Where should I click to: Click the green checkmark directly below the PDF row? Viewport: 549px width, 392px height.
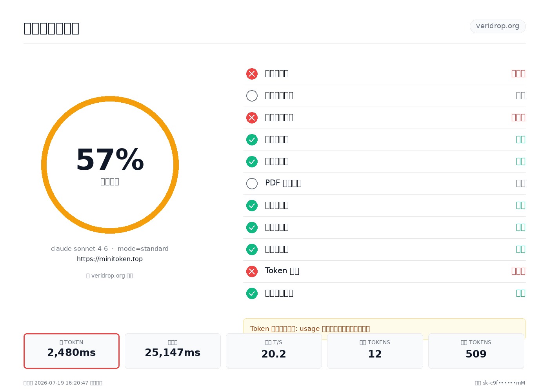252,205
